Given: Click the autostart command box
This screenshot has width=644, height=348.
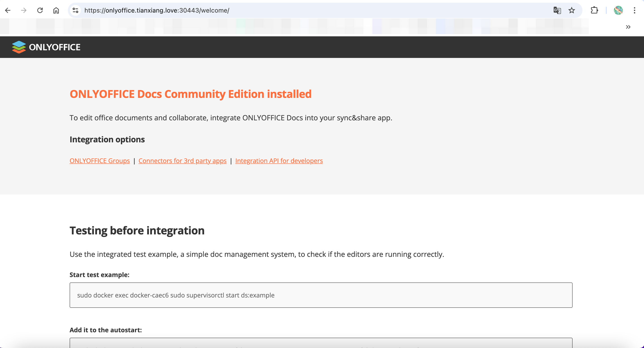Looking at the screenshot, I should pyautogui.click(x=321, y=343).
